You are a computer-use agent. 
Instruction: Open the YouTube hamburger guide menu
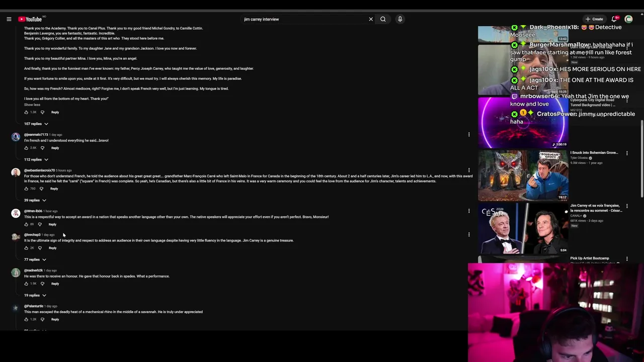pos(9,19)
